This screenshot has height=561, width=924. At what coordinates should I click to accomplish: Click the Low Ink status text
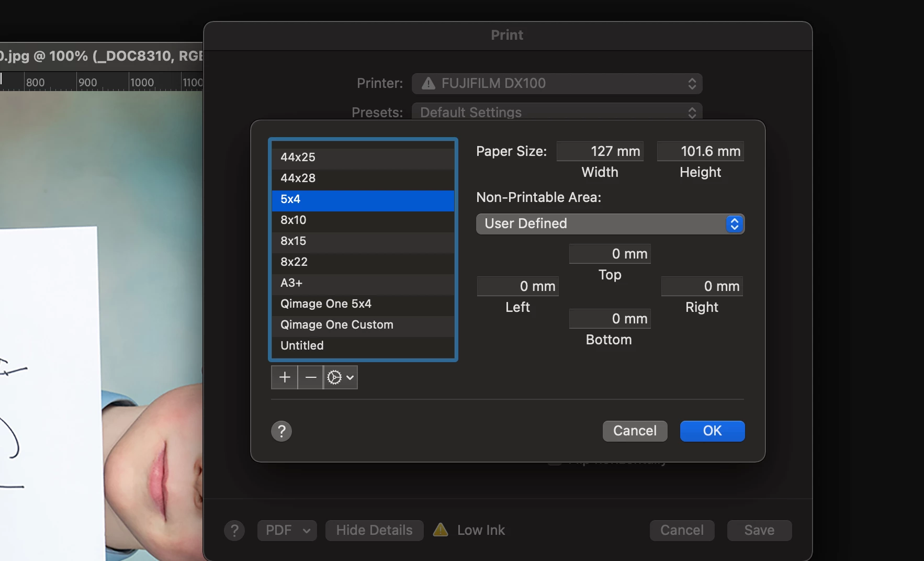pyautogui.click(x=481, y=530)
